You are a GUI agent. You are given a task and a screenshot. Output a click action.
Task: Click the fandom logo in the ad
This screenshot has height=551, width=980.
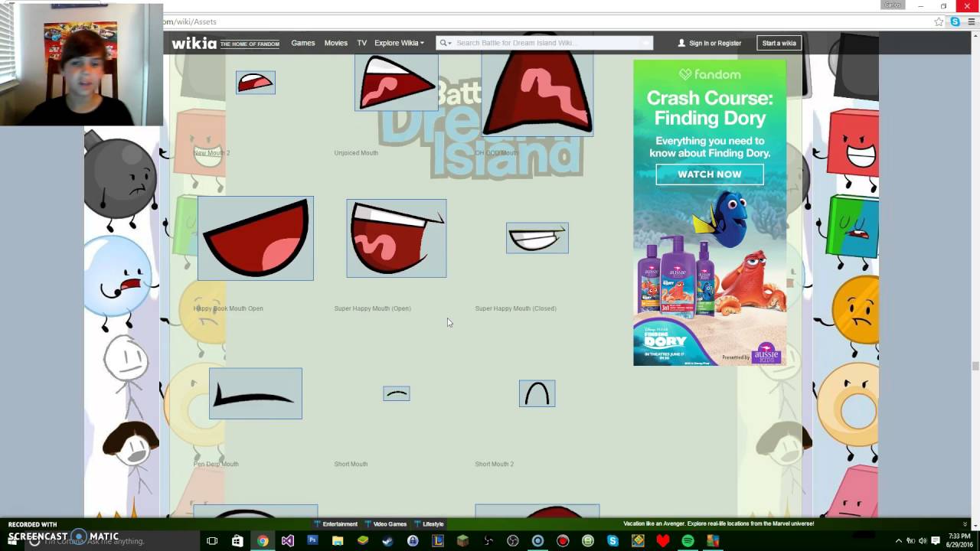710,74
